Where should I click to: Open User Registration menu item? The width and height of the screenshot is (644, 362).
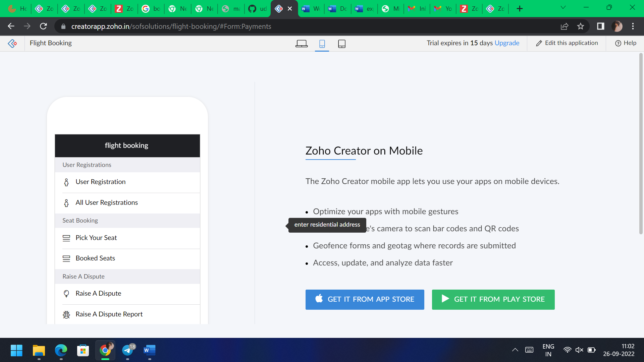(100, 182)
